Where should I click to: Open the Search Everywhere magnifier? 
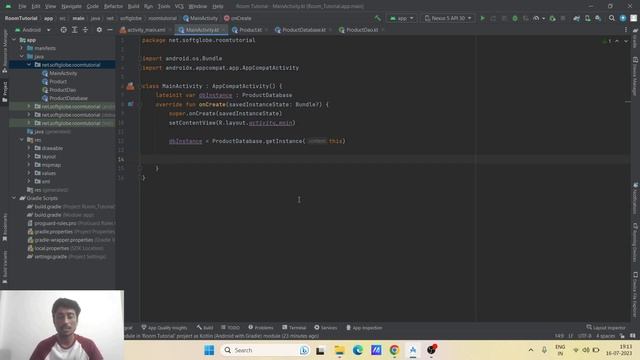[x=611, y=18]
